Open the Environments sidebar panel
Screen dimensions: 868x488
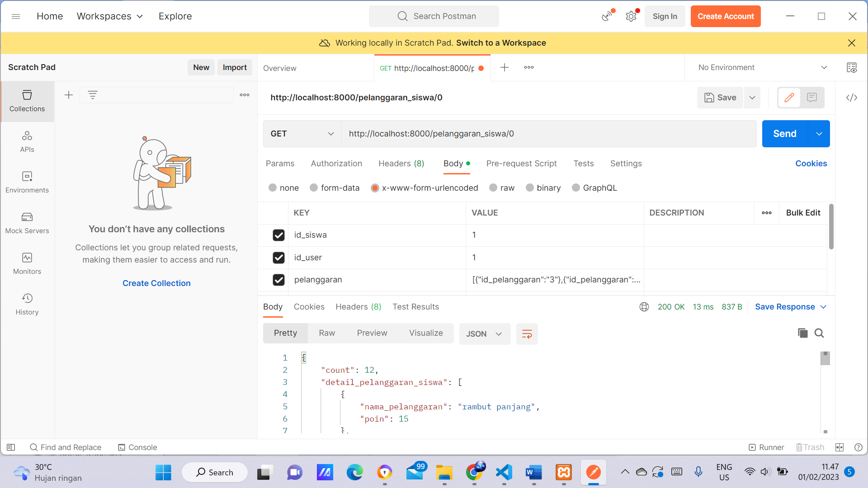tap(27, 182)
